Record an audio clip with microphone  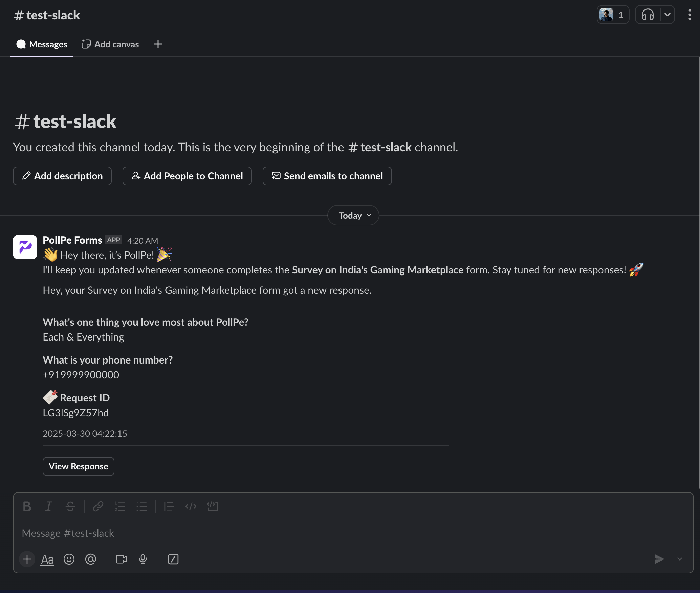click(143, 559)
